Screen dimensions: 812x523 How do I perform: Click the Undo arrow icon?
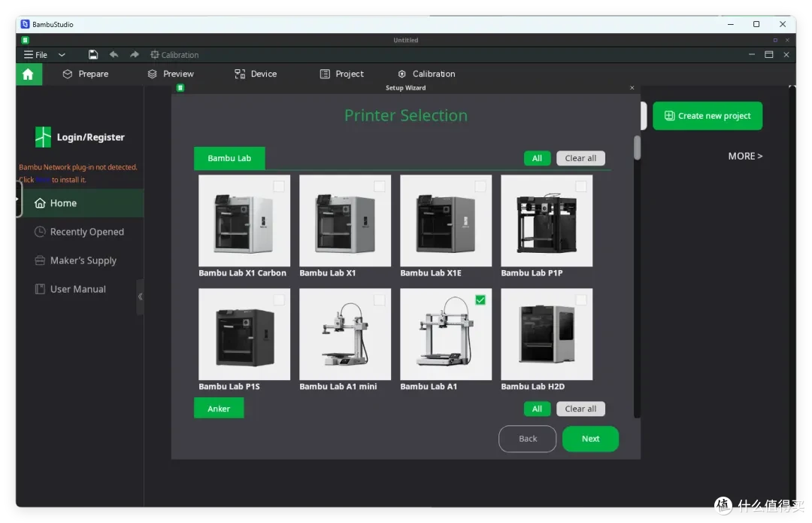point(114,54)
